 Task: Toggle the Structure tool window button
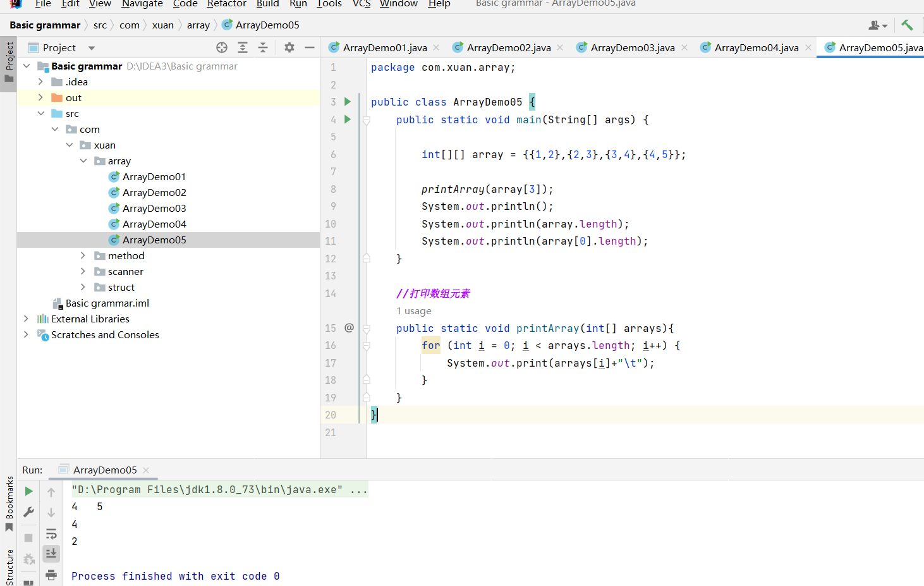click(9, 567)
